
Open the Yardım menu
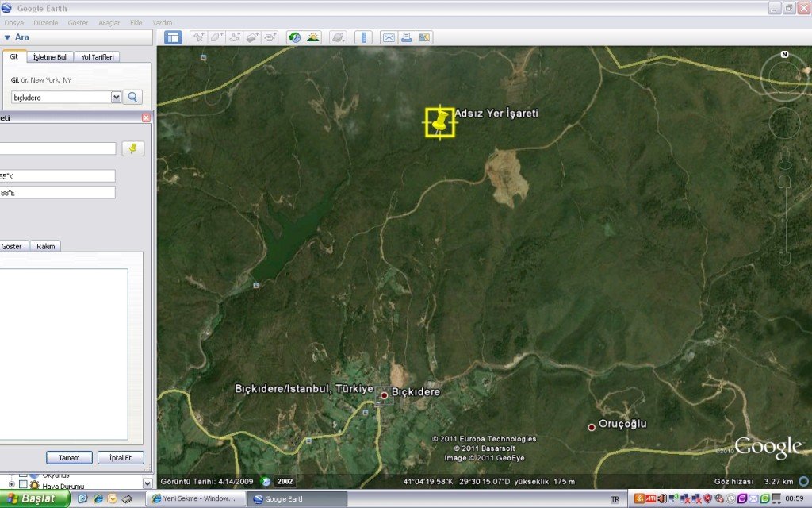pyautogui.click(x=162, y=23)
